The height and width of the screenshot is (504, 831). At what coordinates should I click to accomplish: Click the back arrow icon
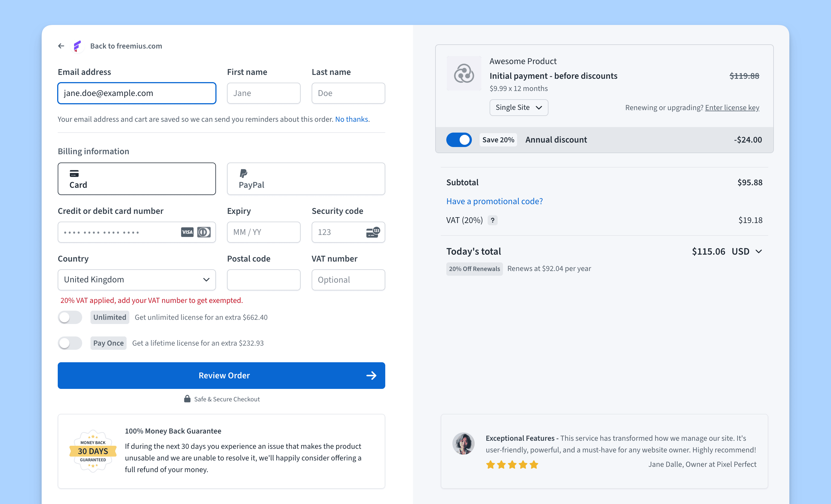tap(61, 46)
